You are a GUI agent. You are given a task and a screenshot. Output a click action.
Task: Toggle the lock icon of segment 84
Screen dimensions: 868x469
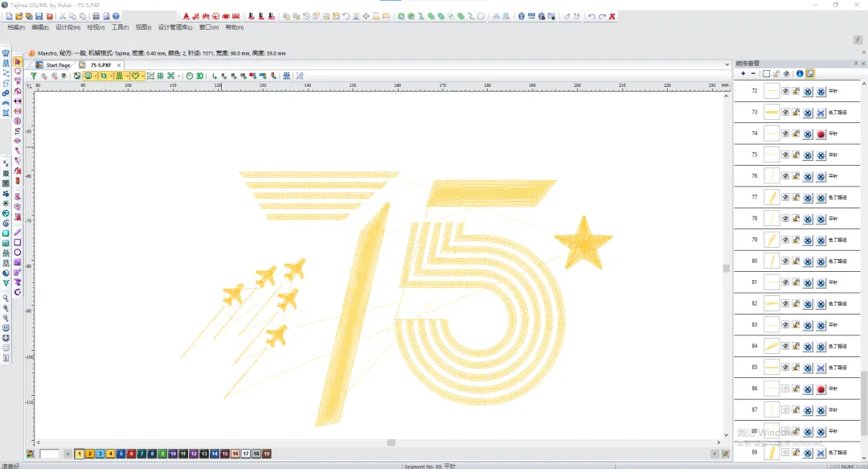[x=796, y=347]
